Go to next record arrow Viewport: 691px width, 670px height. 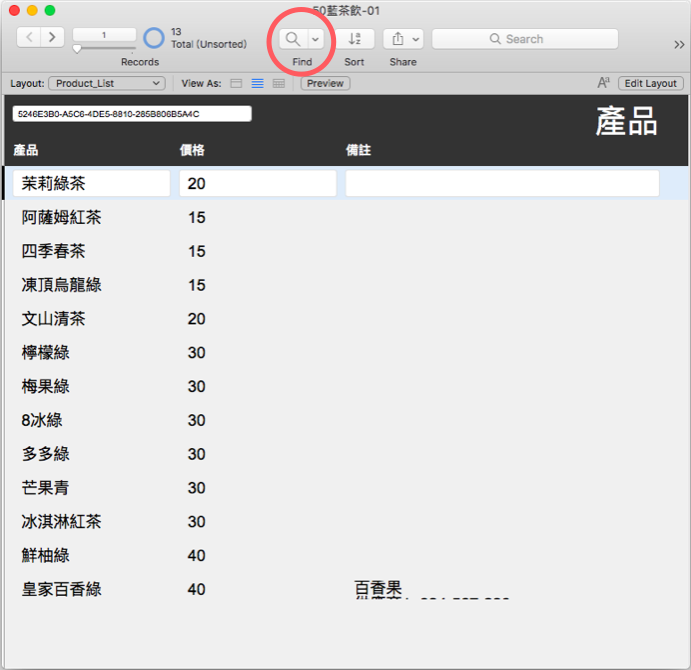(52, 37)
